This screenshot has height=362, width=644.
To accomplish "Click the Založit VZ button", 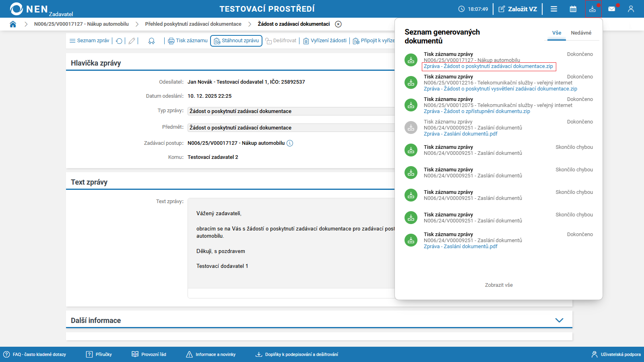I will (x=518, y=9).
